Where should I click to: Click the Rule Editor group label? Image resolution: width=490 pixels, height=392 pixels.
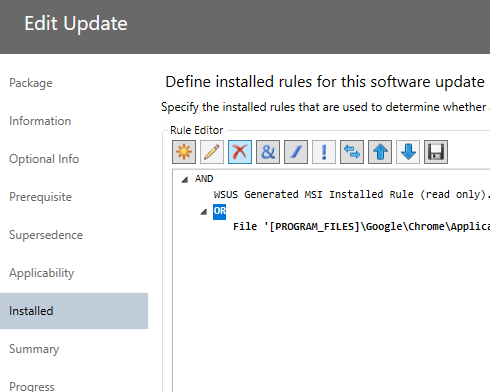pyautogui.click(x=197, y=130)
